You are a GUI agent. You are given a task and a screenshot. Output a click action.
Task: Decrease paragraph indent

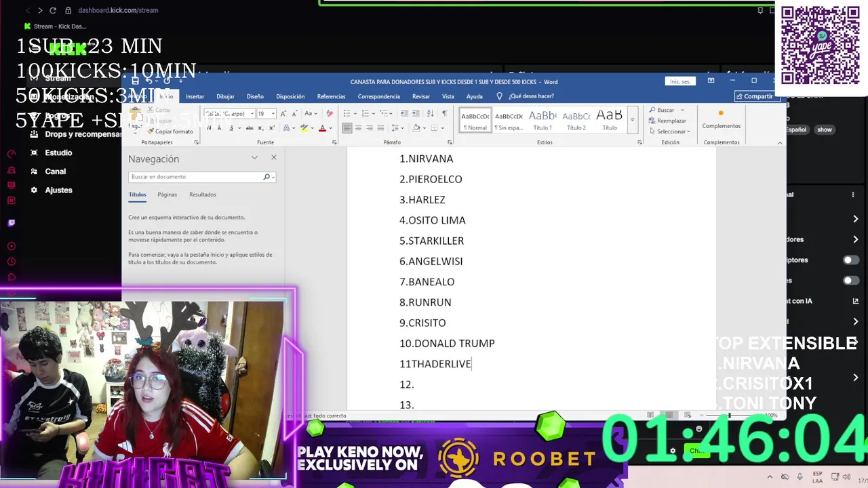[405, 114]
